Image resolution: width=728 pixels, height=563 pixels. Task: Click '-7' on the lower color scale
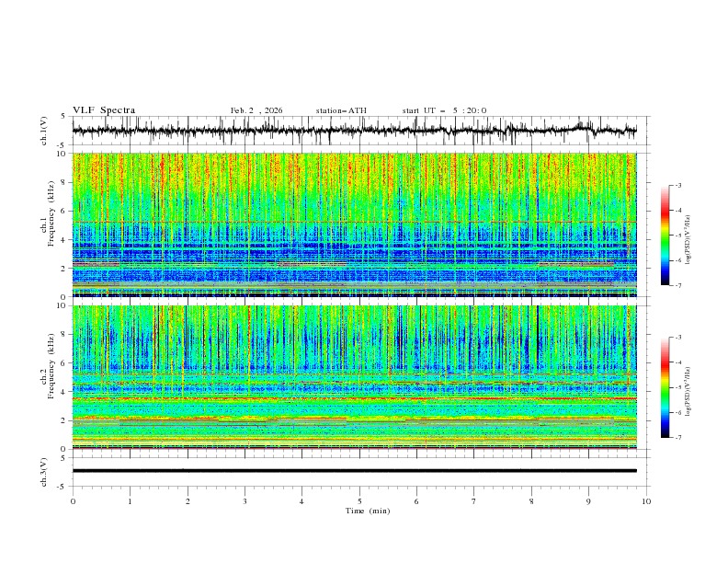coord(677,438)
